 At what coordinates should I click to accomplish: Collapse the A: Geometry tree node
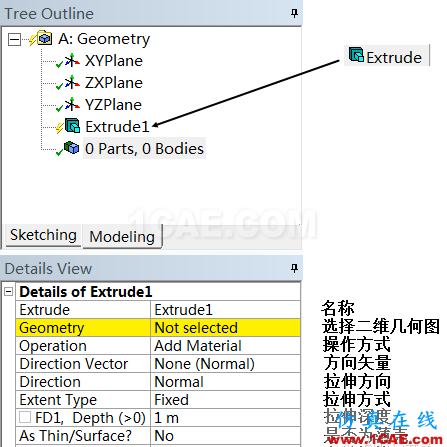[x=14, y=40]
